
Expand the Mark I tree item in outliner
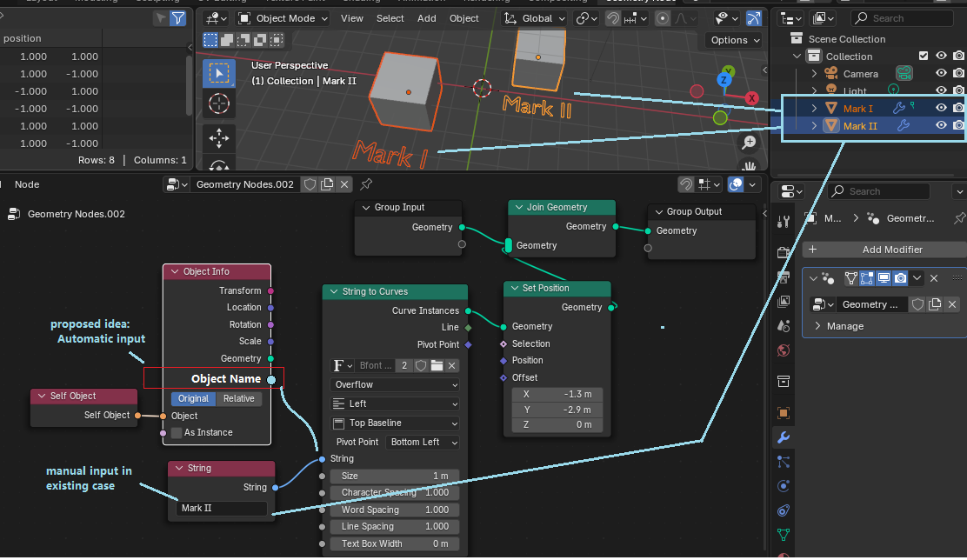[x=814, y=109]
